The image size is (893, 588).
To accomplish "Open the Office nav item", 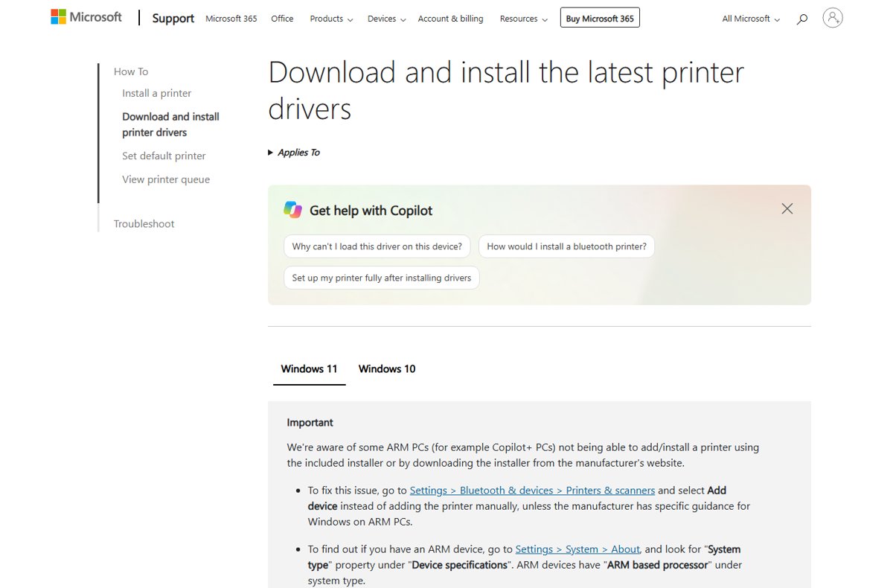I will coord(282,19).
